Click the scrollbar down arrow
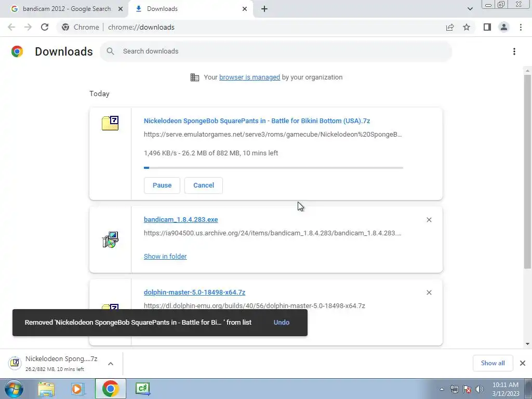This screenshot has width=532, height=399. (x=527, y=344)
